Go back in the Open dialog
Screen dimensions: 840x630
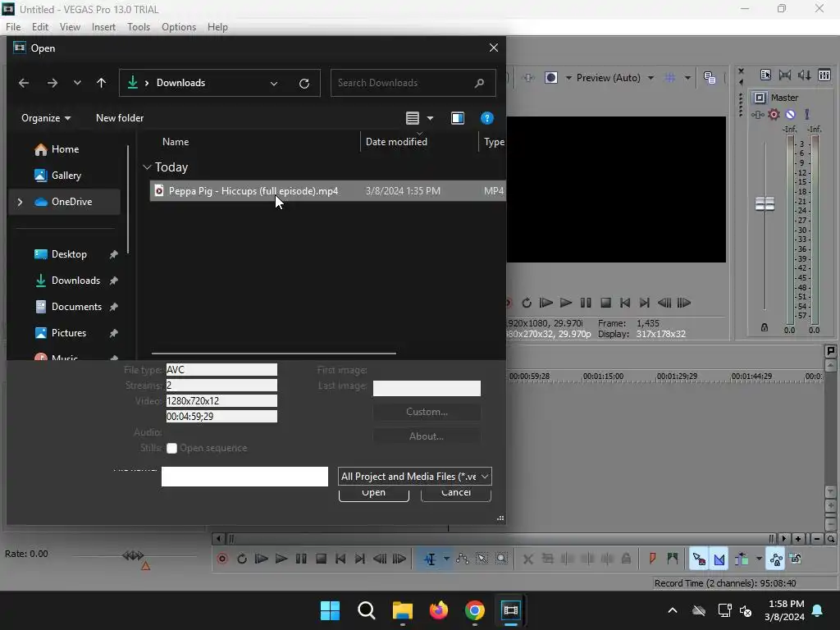[x=24, y=83]
